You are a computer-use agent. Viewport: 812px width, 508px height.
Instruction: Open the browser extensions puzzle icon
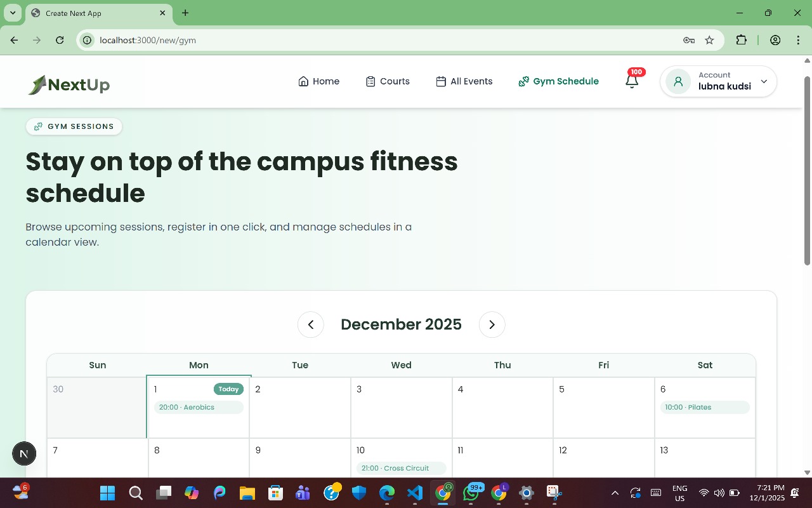741,40
